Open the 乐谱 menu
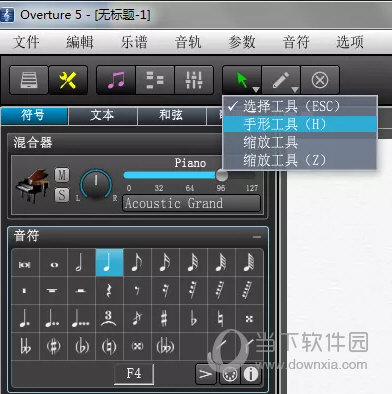 pyautogui.click(x=134, y=42)
